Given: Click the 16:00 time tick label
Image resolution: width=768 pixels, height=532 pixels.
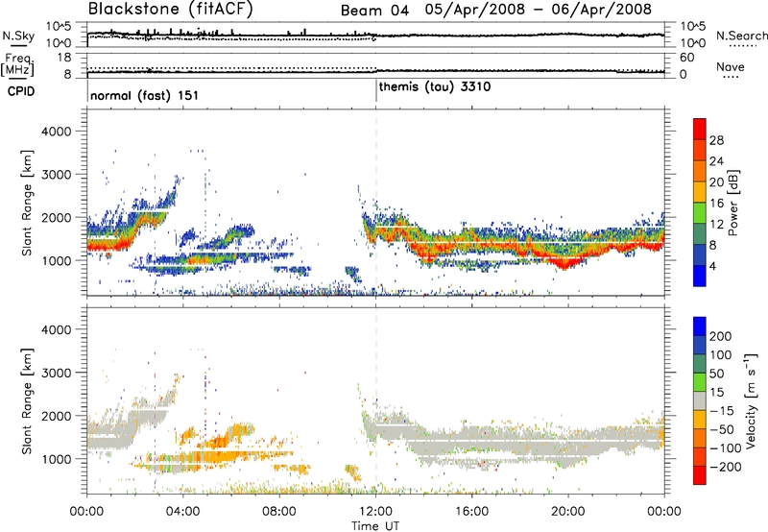Looking at the screenshot, I should (x=471, y=512).
